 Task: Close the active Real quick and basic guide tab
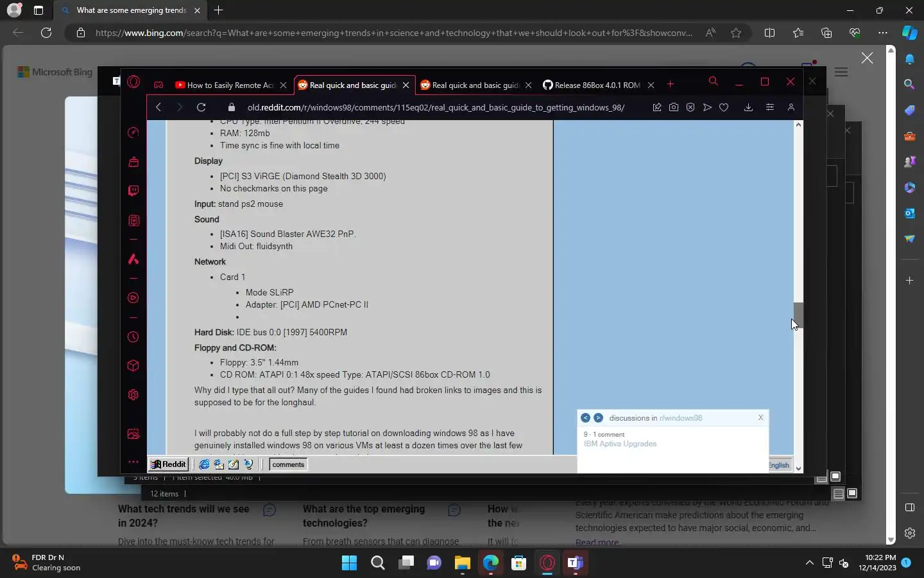(x=406, y=85)
